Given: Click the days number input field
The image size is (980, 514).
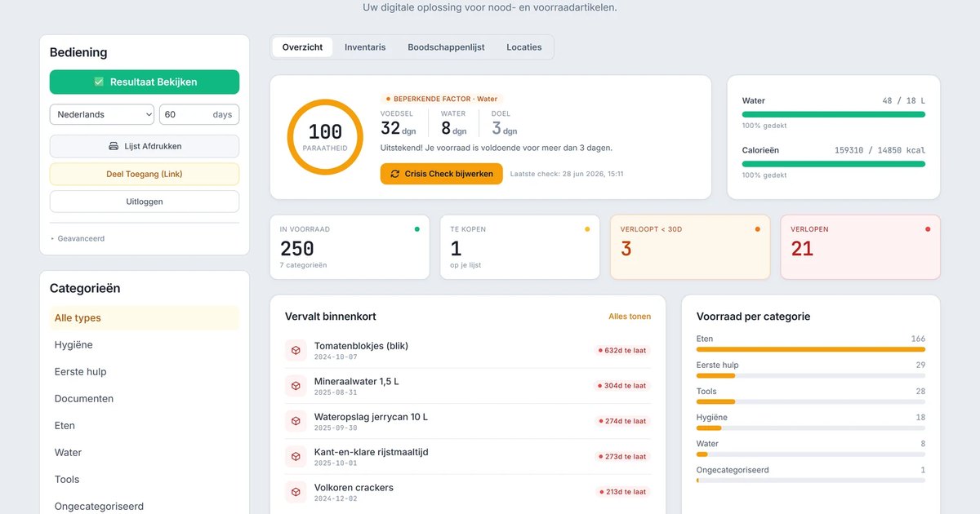Looking at the screenshot, I should (199, 114).
